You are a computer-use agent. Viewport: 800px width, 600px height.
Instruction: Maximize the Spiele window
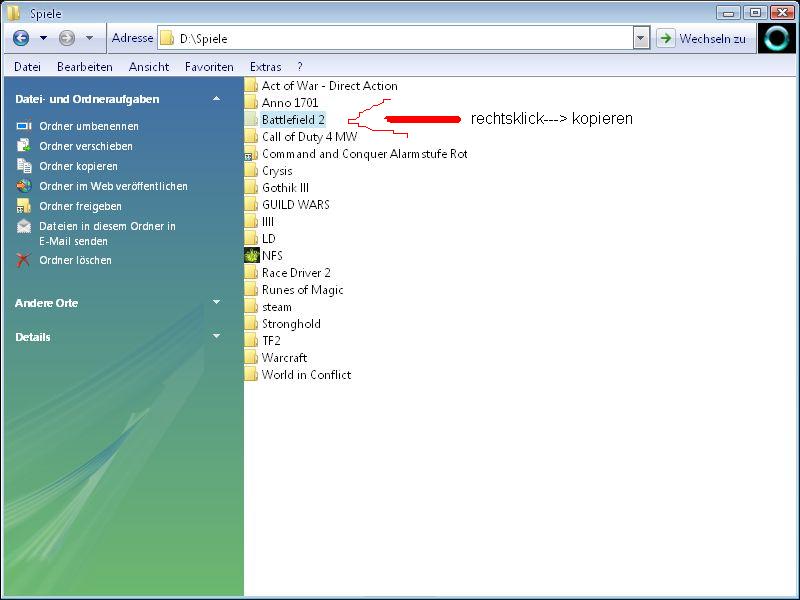pyautogui.click(x=755, y=12)
